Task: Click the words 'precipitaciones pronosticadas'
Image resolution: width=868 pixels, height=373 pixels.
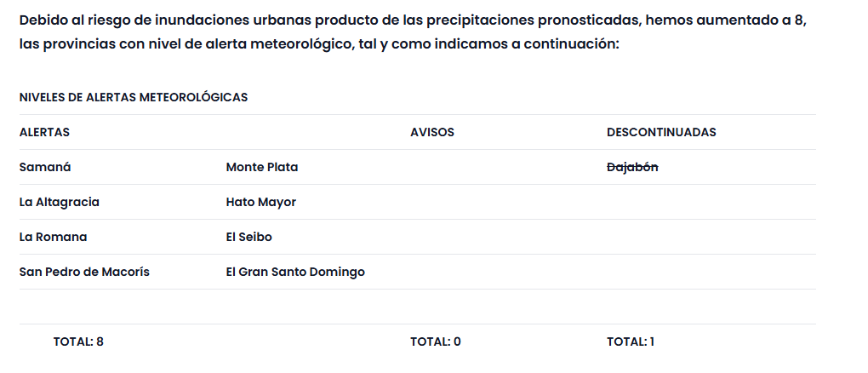Action: coord(531,20)
